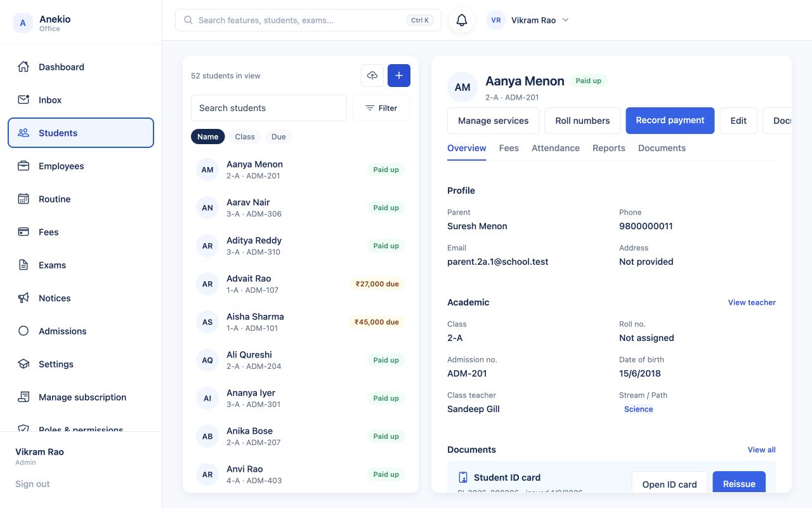Click the ₹45,000 due badge
812x508 pixels.
(377, 322)
